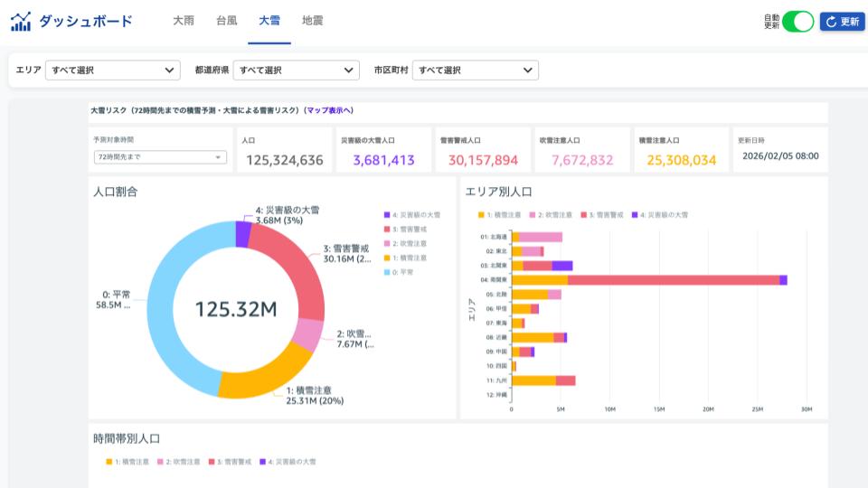Image resolution: width=868 pixels, height=488 pixels.
Task: Turn off the 自動更新 toggle
Action: coord(797,22)
